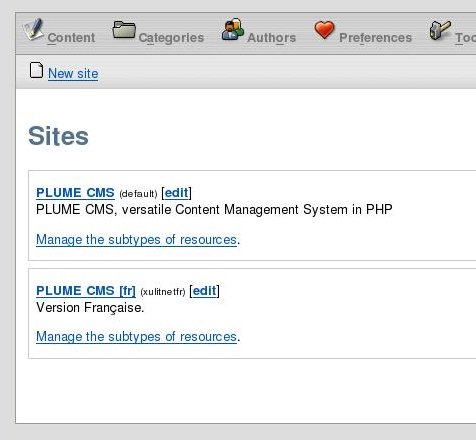Image resolution: width=476 pixels, height=440 pixels.
Task: Open the Preferences menu tab
Action: (376, 38)
